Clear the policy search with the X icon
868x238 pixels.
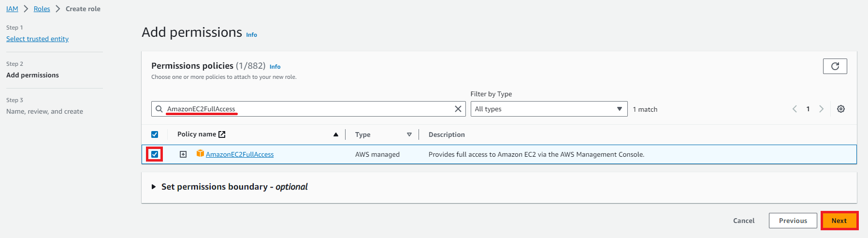click(458, 109)
